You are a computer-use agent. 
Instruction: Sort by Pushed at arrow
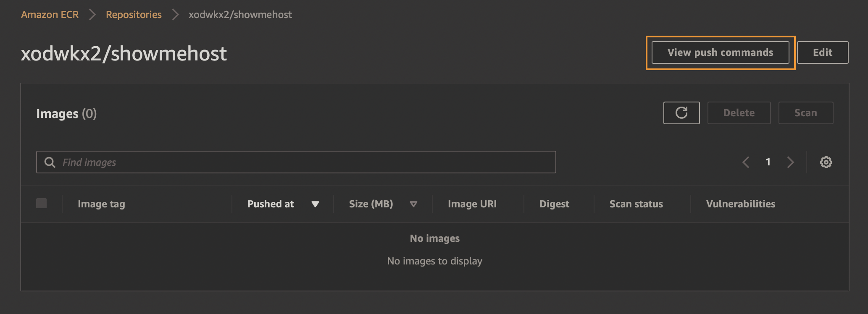pos(315,204)
